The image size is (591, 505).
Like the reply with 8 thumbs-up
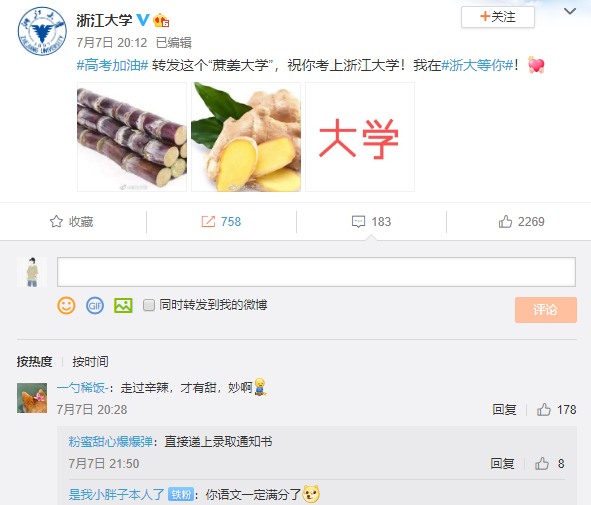point(542,464)
